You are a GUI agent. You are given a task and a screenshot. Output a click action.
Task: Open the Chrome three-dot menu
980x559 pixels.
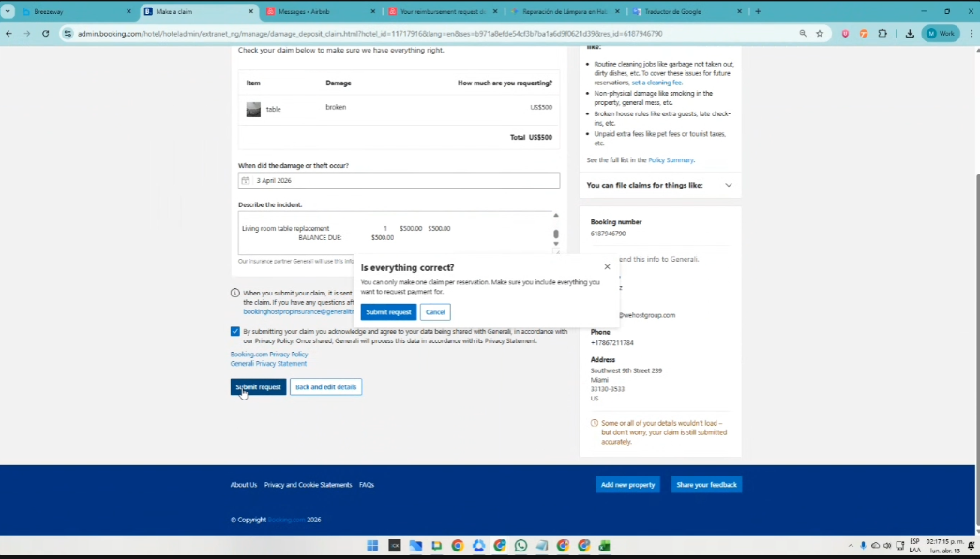coord(972,34)
